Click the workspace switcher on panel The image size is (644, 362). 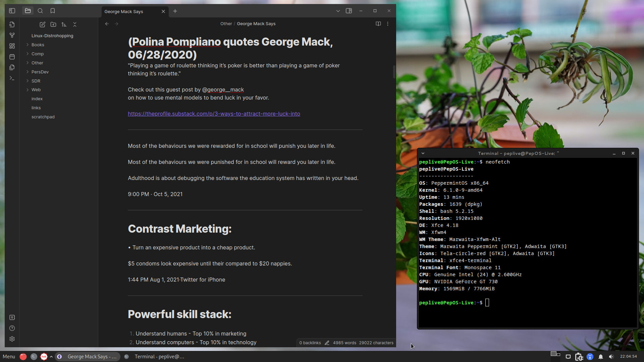pyautogui.click(x=555, y=354)
